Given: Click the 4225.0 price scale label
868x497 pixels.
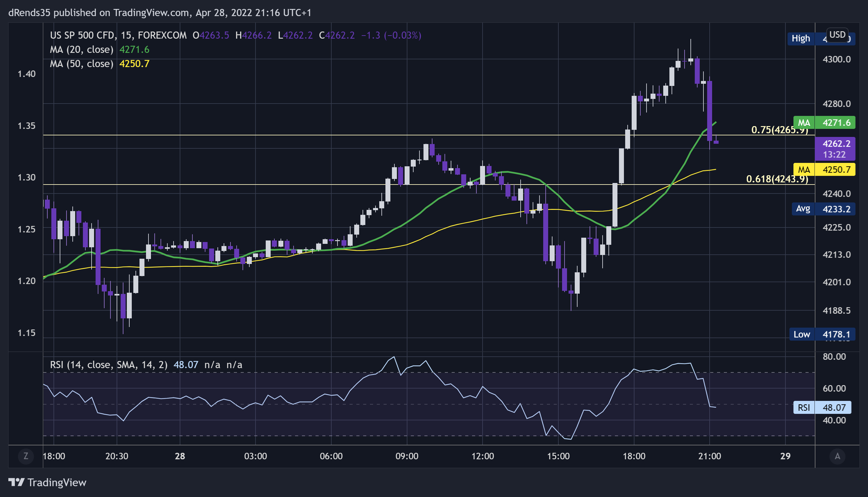Looking at the screenshot, I should [x=836, y=227].
